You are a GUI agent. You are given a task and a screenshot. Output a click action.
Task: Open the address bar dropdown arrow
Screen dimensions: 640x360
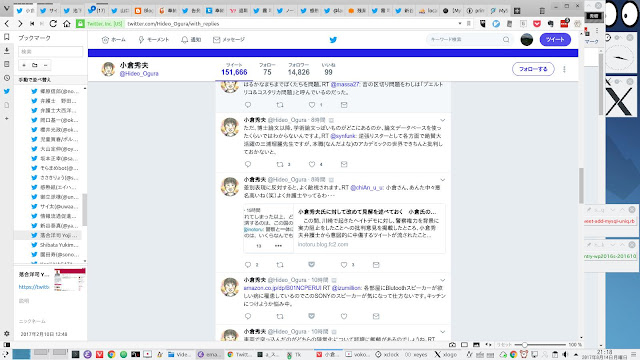coord(460,24)
